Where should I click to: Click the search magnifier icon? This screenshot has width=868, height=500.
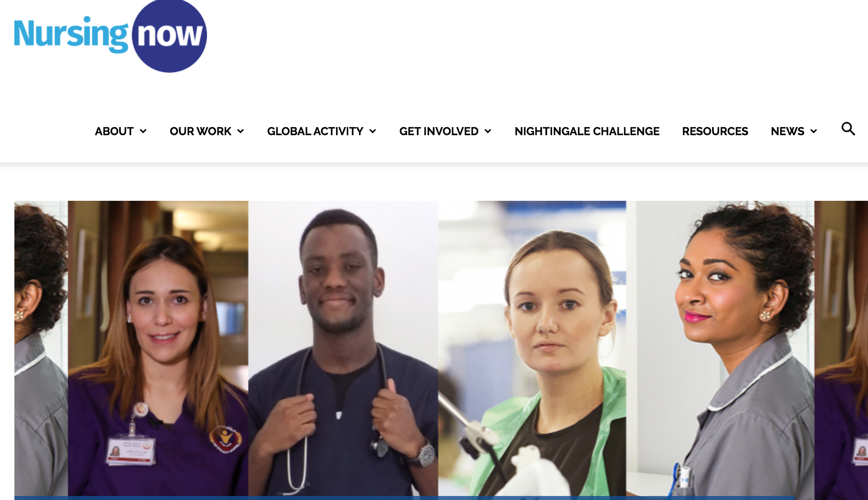coord(848,129)
